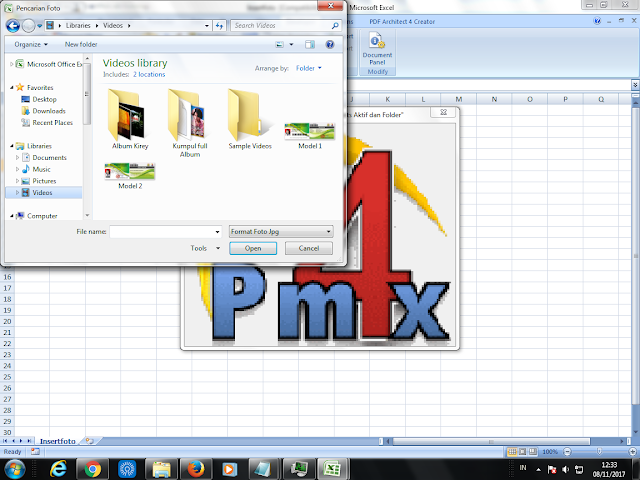Select Page Break Preview in status bar
640x480 pixels.
pyautogui.click(x=533, y=452)
